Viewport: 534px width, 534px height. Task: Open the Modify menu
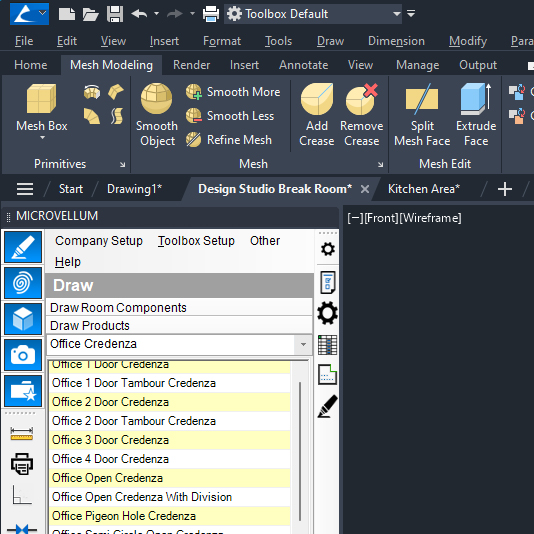click(468, 41)
